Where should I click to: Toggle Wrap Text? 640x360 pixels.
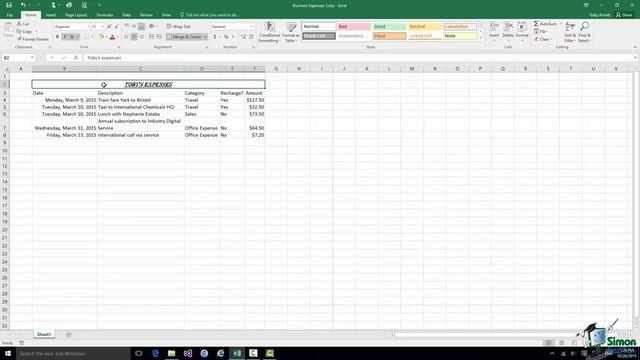tap(179, 27)
